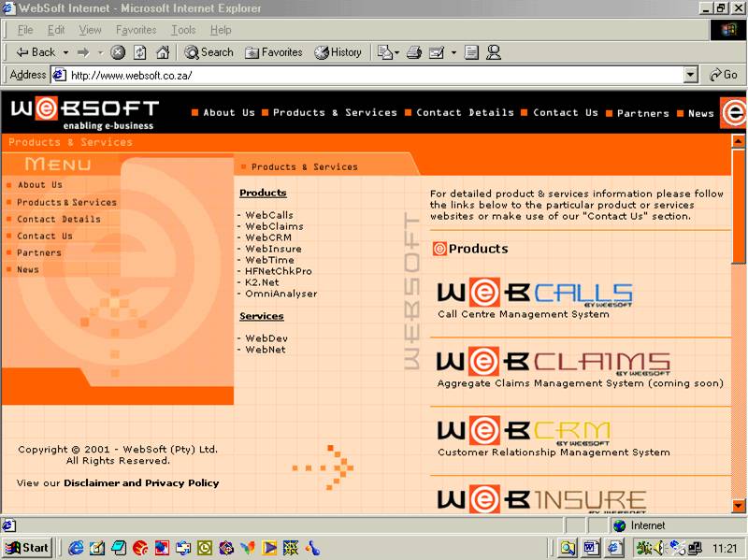The height and width of the screenshot is (560, 748).
Task: Click the Discuss icon in toolbar
Action: coord(471,52)
